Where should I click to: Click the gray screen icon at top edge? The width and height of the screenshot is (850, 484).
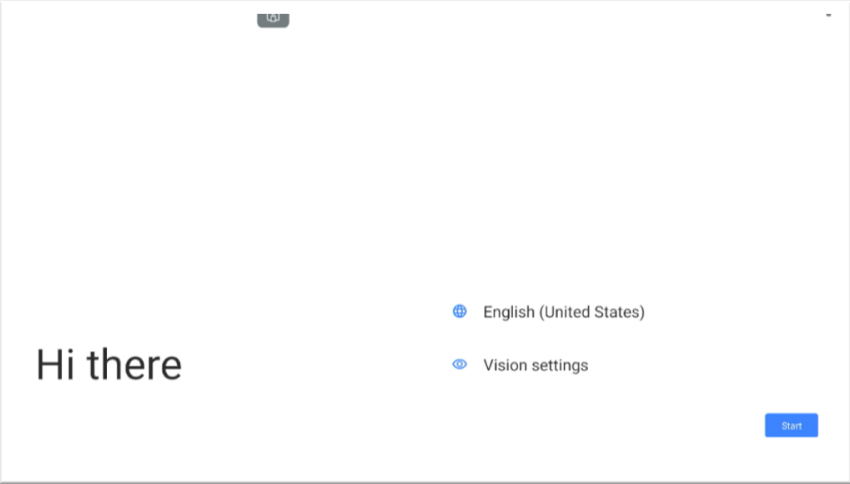point(273,18)
